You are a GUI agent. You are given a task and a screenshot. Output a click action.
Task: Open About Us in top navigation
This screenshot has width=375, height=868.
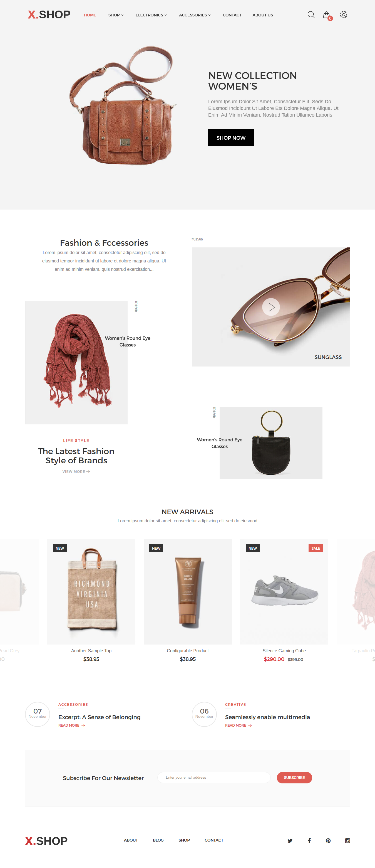coord(263,15)
